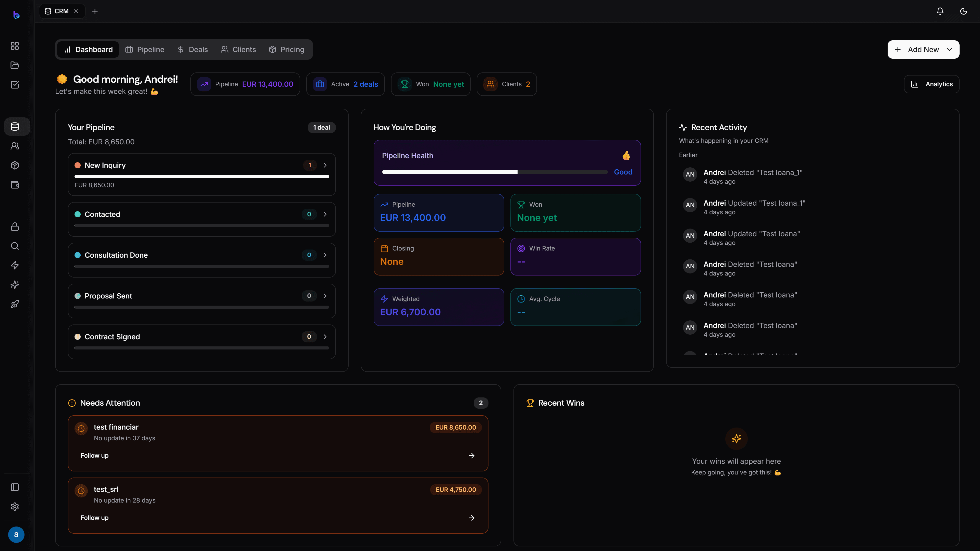Click the Clients 2 stat chip
This screenshot has width=980, height=551.
tap(507, 84)
